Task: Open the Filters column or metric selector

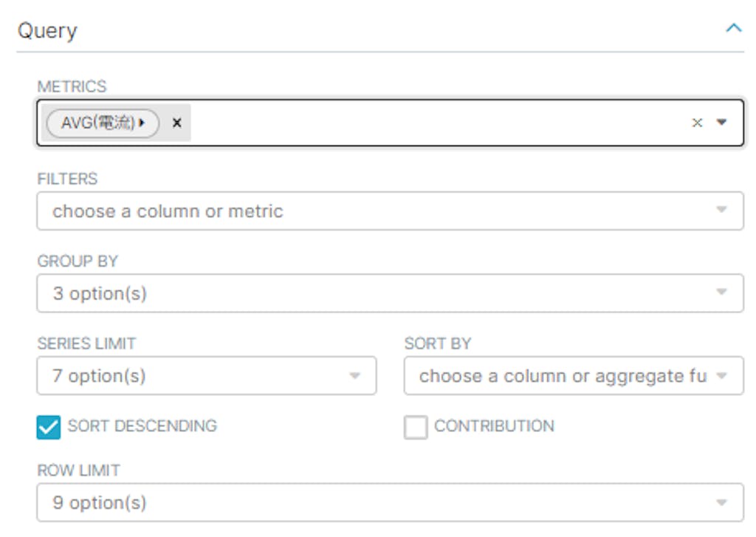Action: click(369, 211)
